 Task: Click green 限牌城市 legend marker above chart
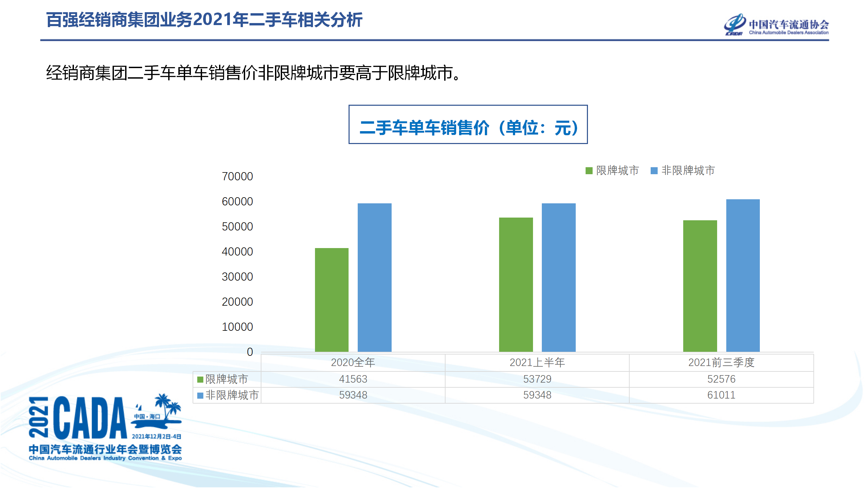[589, 170]
